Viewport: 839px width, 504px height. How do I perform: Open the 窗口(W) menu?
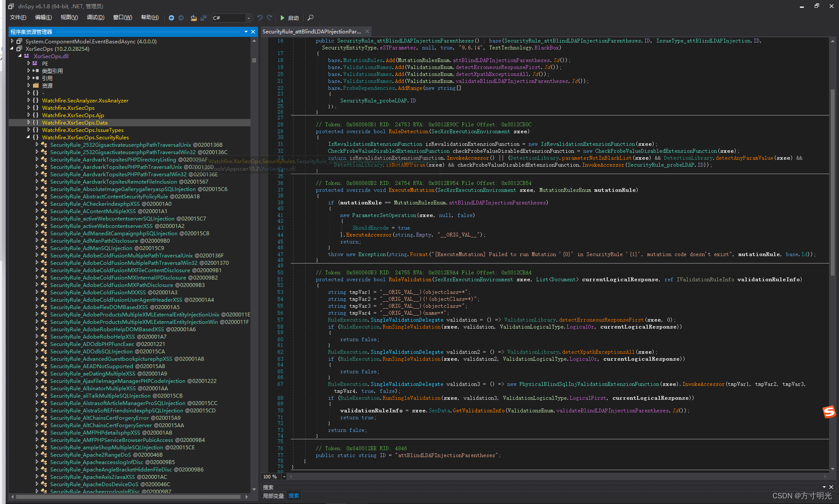pos(122,17)
